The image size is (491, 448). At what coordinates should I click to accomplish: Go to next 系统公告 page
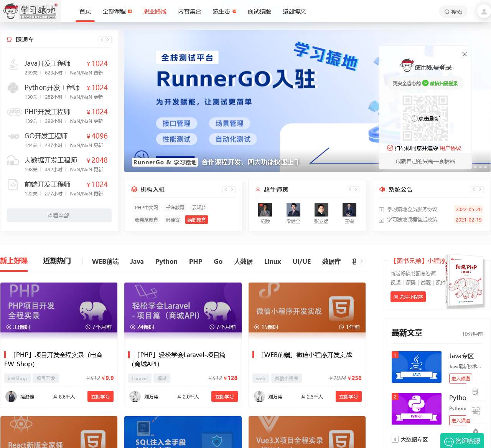(480, 189)
